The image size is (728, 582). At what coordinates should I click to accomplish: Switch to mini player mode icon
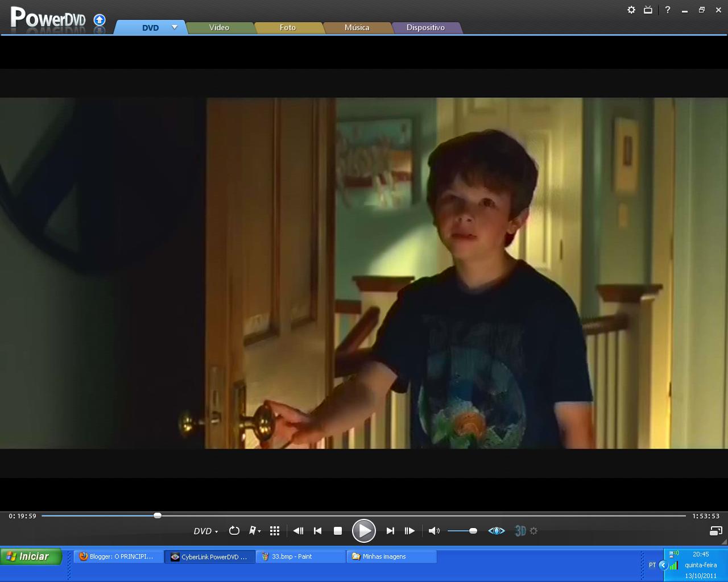716,531
